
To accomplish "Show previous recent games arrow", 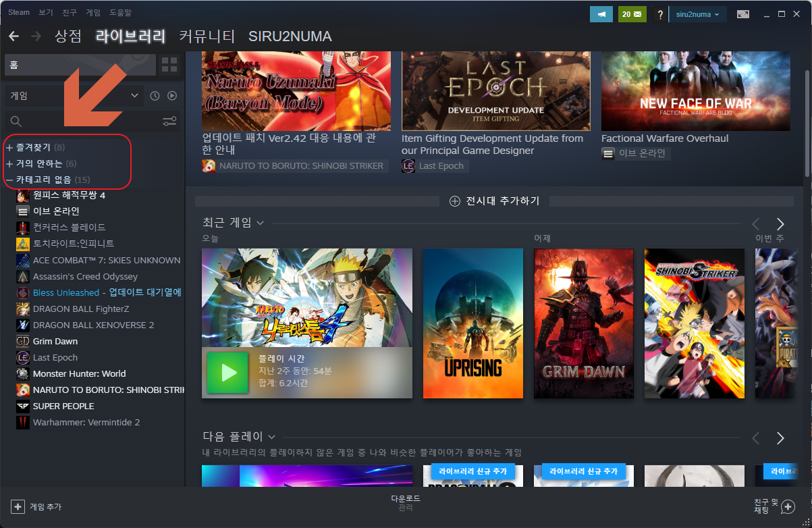I will coord(756,223).
